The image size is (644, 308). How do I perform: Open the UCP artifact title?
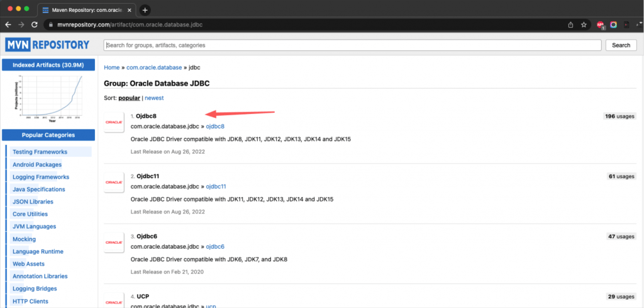click(x=143, y=296)
